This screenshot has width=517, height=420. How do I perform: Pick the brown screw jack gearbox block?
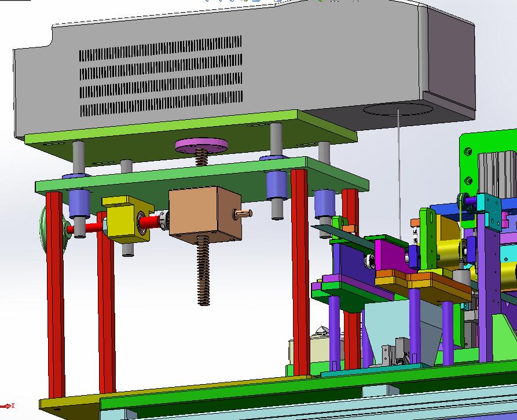click(205, 215)
